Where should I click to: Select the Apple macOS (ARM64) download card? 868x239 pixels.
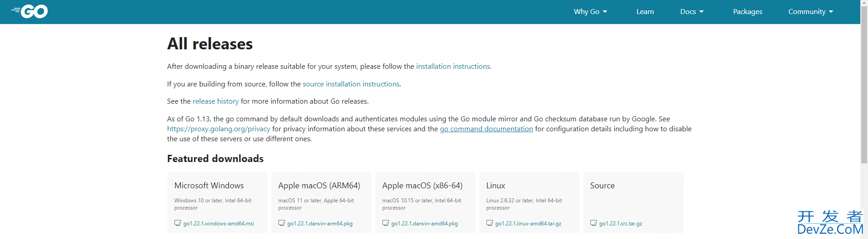(319, 186)
